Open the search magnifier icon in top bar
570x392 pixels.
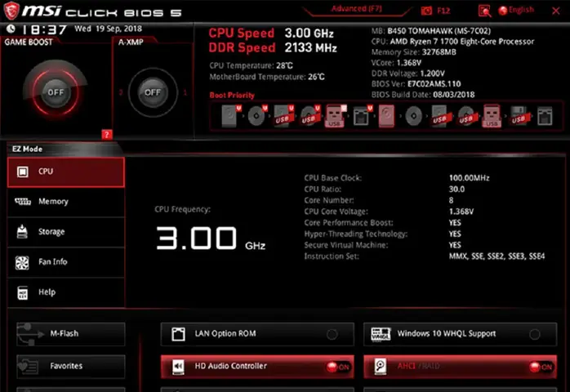point(484,11)
